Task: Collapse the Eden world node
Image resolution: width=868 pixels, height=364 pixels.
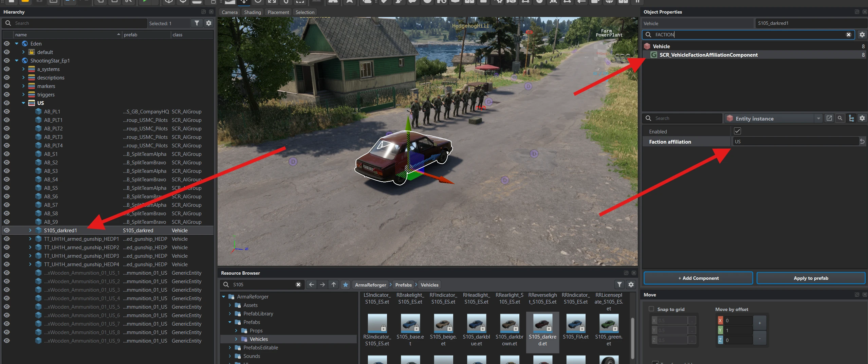Action: (x=17, y=43)
